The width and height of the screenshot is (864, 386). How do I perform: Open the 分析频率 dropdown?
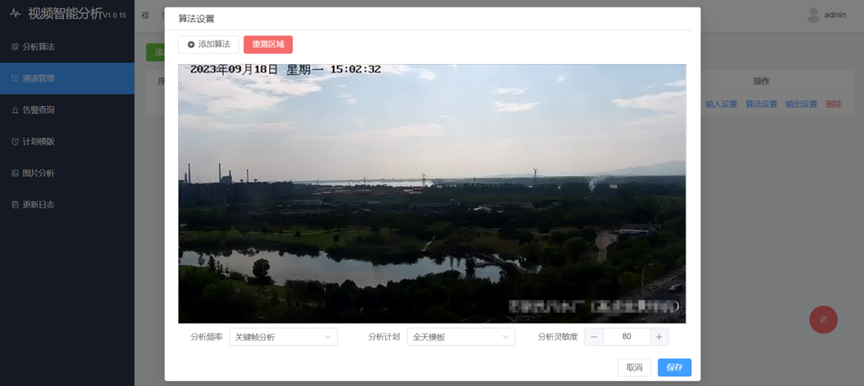coord(283,337)
